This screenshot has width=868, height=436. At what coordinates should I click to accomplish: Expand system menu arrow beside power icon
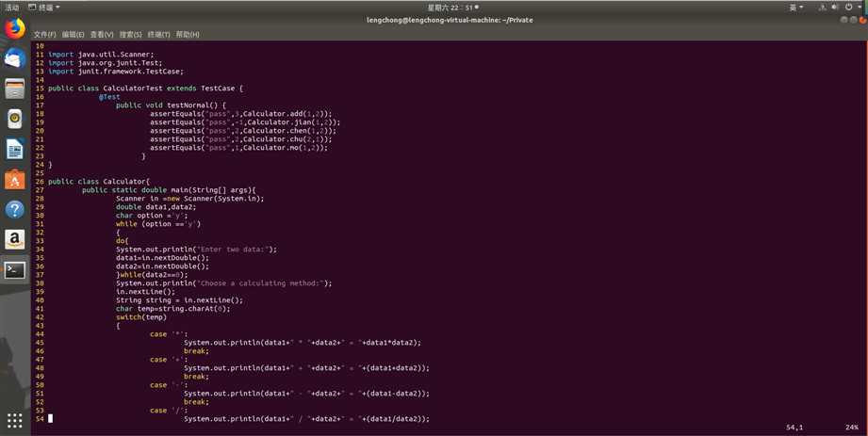coord(860,8)
